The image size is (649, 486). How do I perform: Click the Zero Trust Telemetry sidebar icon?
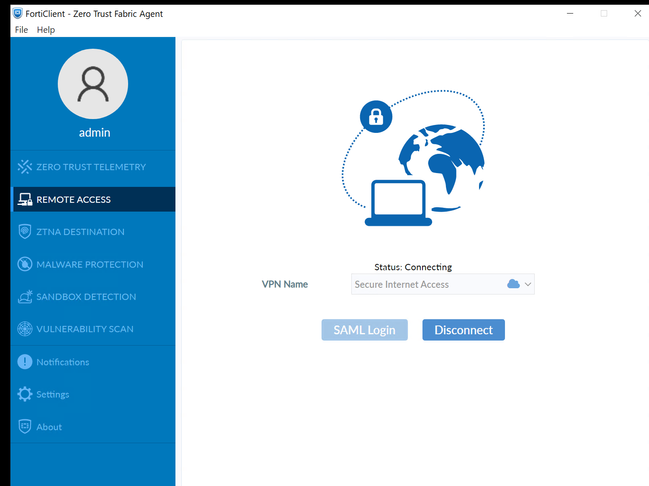point(25,167)
